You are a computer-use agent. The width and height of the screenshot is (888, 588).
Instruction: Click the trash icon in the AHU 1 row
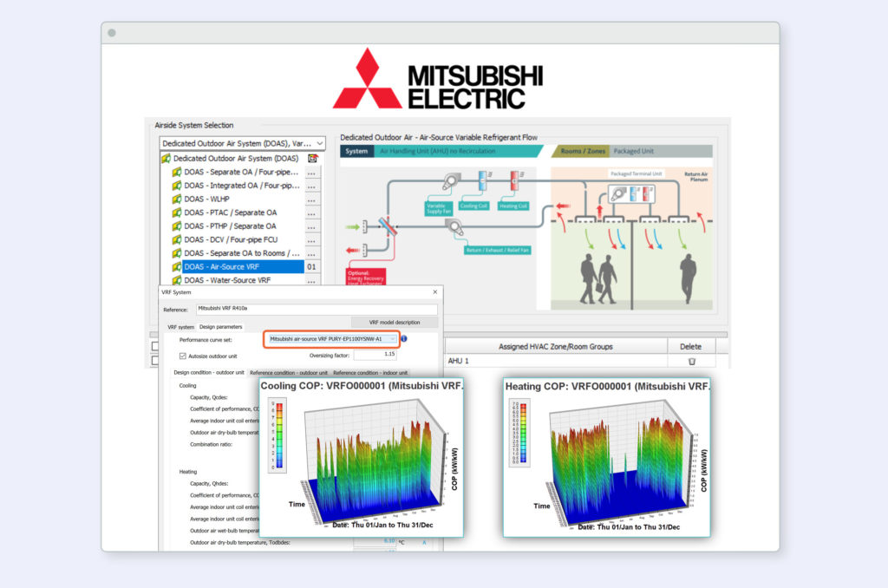pos(691,361)
